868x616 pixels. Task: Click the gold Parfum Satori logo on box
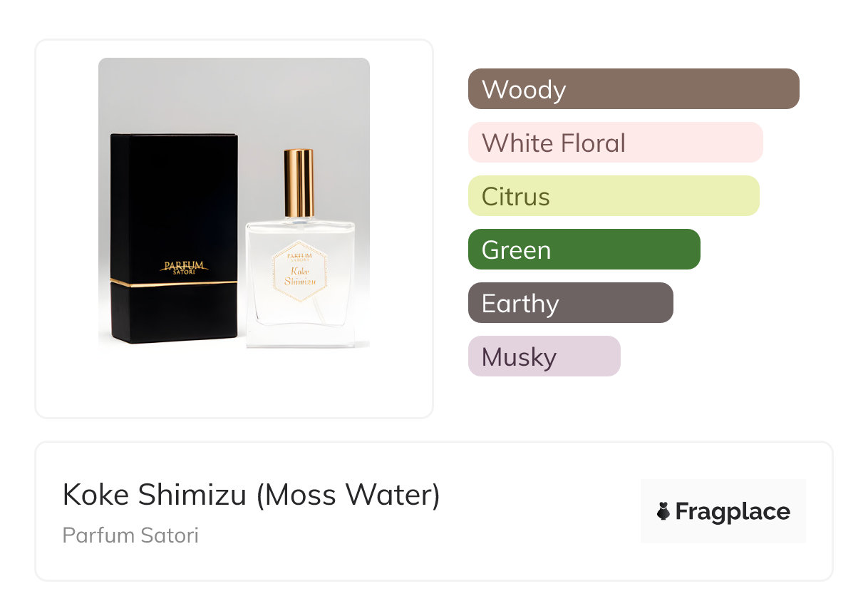click(x=184, y=267)
